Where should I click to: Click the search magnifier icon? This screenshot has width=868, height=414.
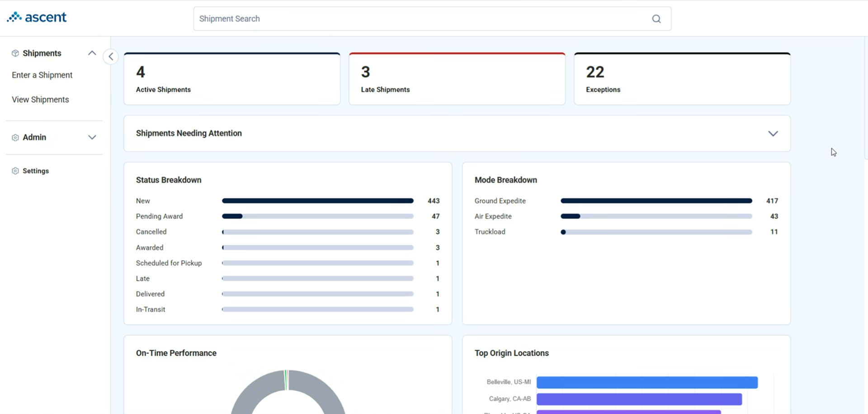tap(656, 19)
